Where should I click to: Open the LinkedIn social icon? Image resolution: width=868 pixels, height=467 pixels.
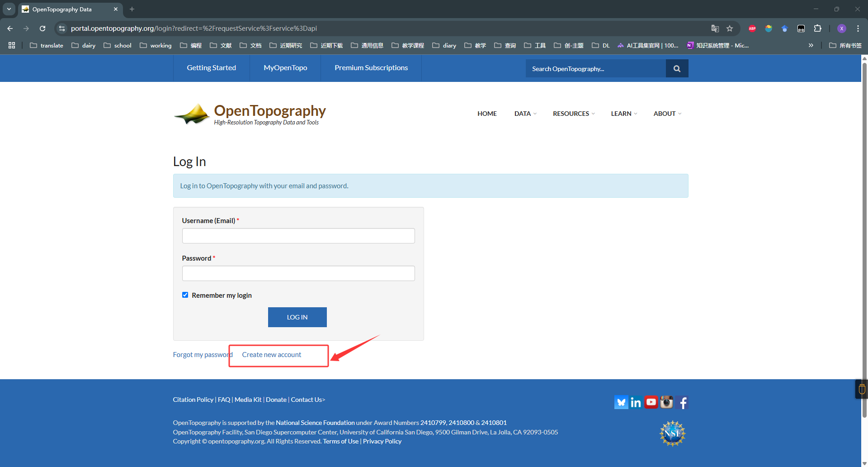coord(636,402)
